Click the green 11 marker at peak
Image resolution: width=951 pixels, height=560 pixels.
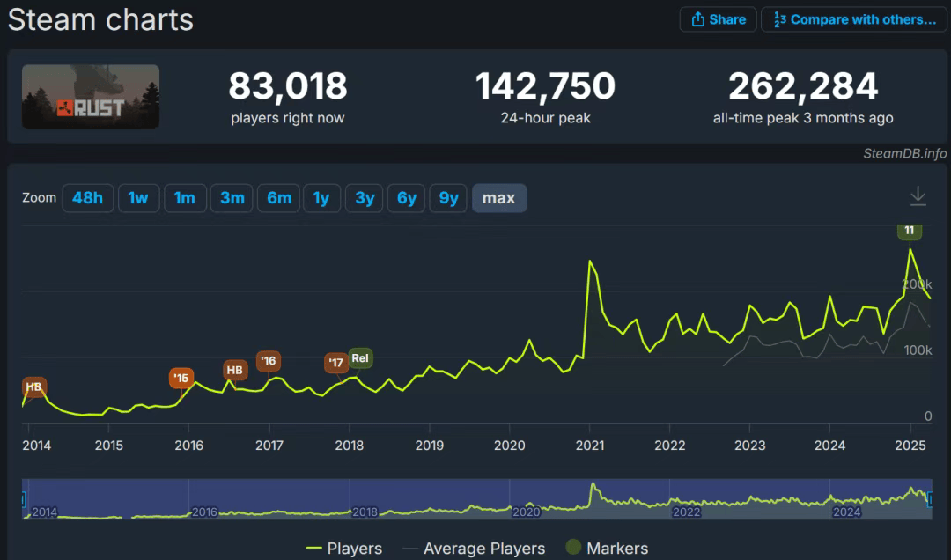pos(909,231)
